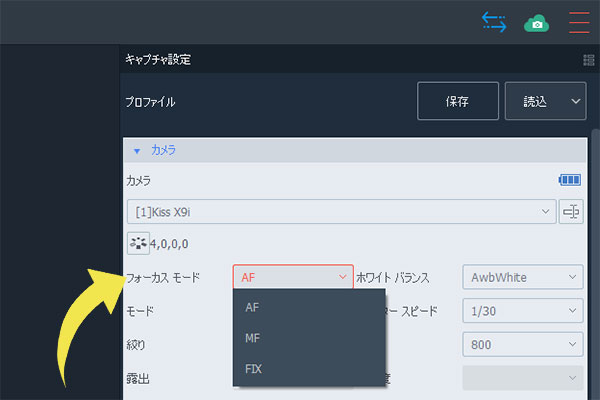The height and width of the screenshot is (400, 600).
Task: Select MF in the focus list
Action: click(x=252, y=339)
